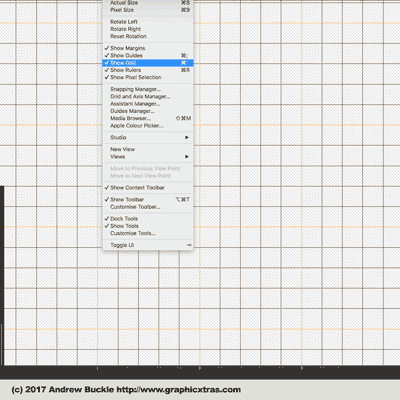
Task: Select Toggle UI menu item
Action: point(148,245)
